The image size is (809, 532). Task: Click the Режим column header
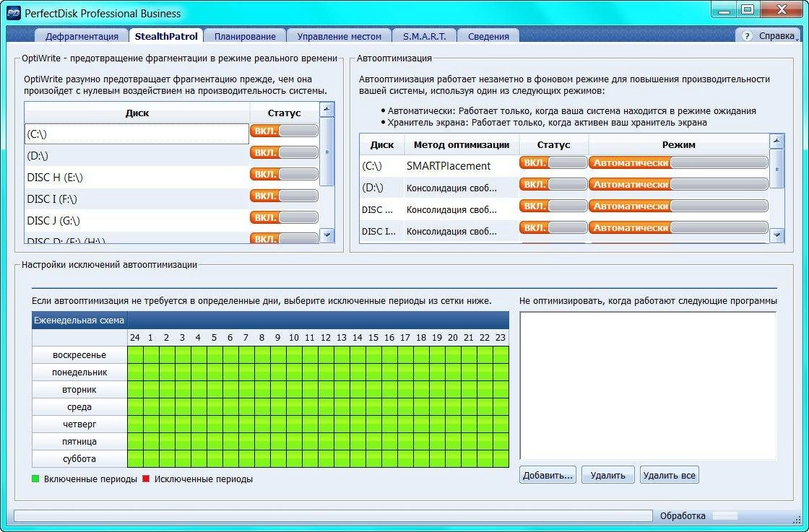click(678, 145)
